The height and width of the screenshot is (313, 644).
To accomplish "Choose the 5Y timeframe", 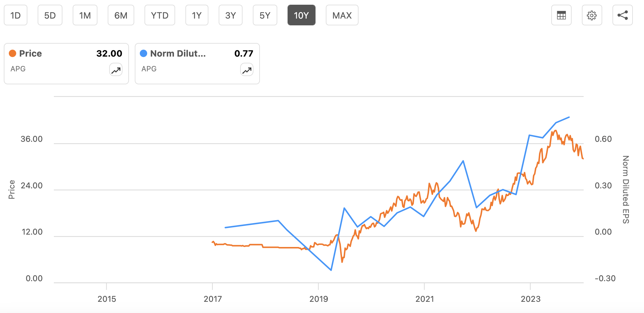I will point(265,15).
